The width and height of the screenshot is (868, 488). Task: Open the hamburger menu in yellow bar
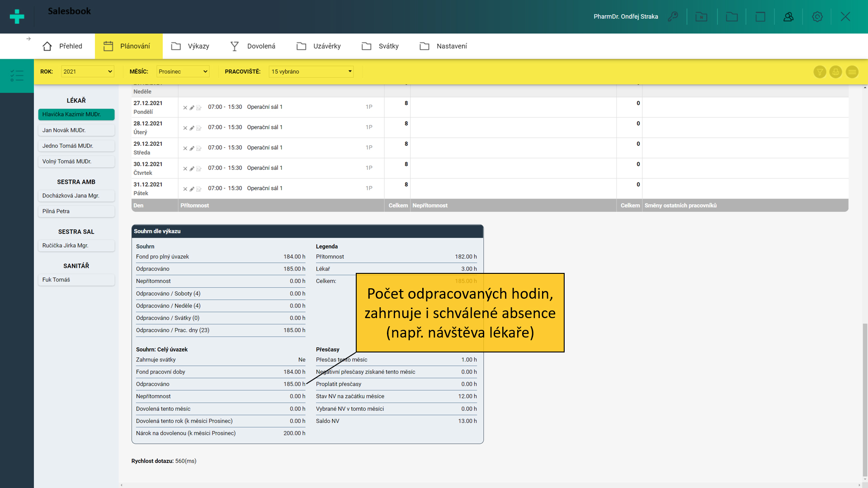[852, 72]
